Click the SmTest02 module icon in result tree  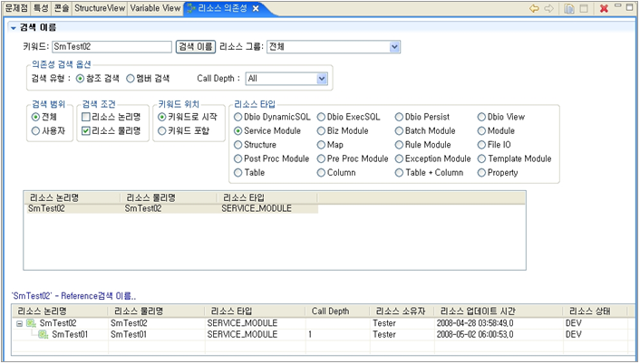click(x=31, y=322)
